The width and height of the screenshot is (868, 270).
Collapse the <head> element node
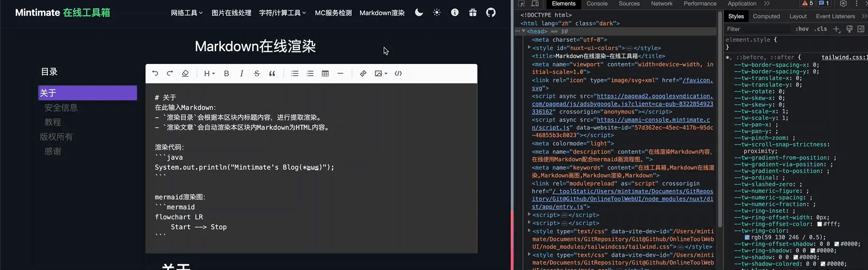tap(524, 31)
